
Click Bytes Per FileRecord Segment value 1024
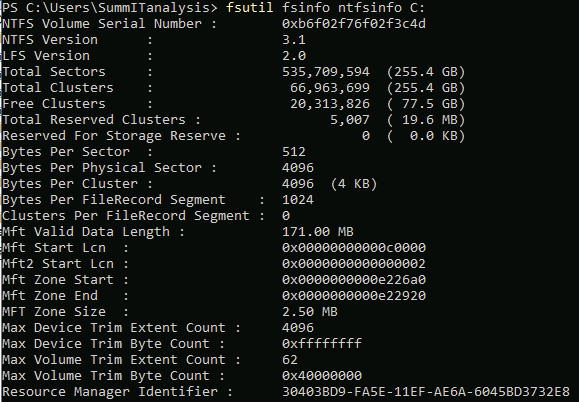click(x=298, y=200)
